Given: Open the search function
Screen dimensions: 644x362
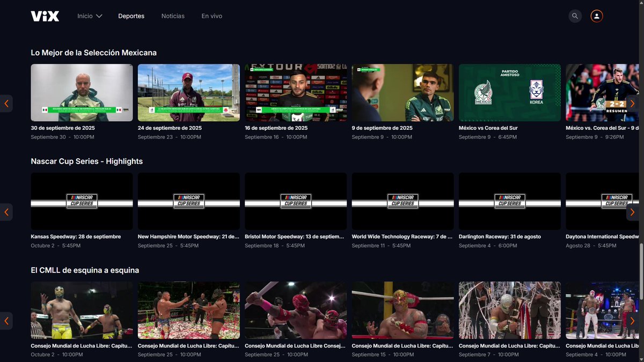Looking at the screenshot, I should click(x=575, y=16).
